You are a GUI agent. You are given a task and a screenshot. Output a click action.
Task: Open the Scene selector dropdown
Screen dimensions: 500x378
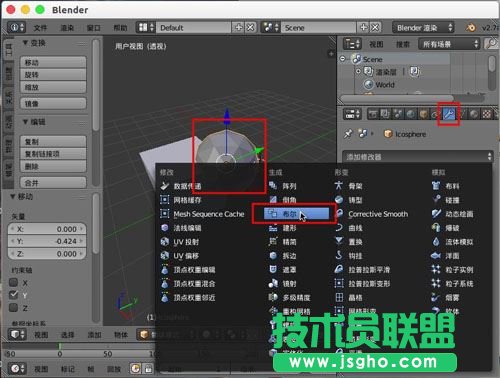(x=270, y=27)
